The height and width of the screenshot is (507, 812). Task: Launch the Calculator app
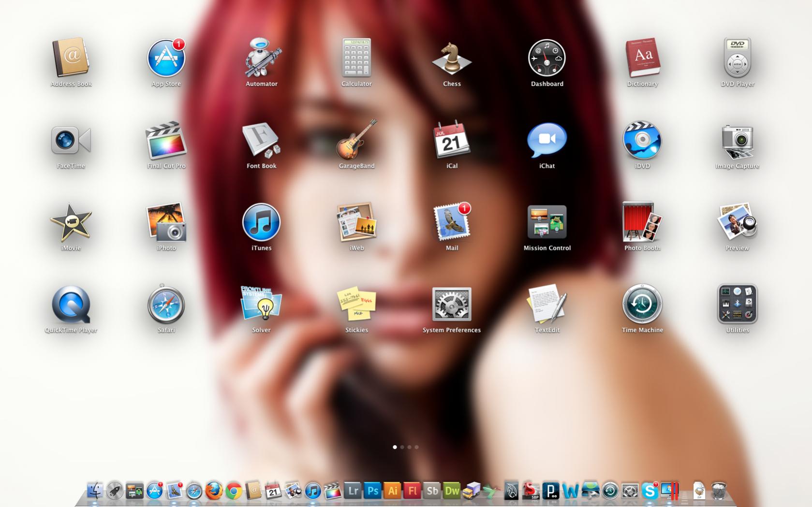pos(356,58)
